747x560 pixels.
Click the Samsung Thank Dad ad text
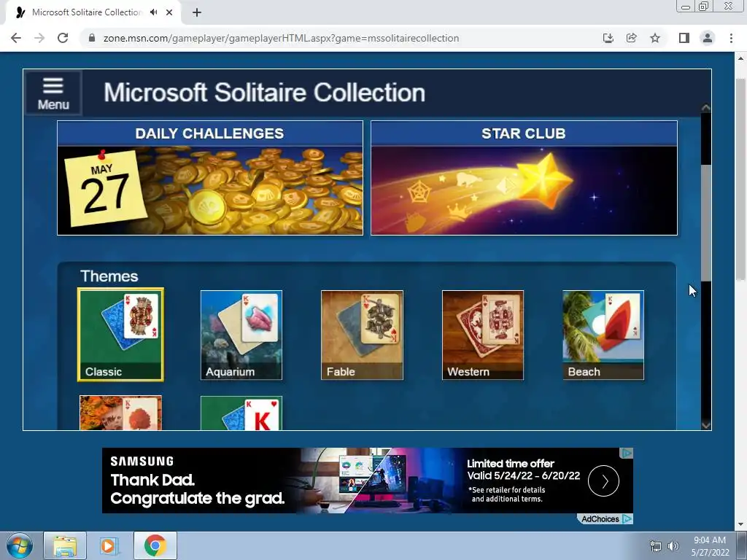[x=197, y=489]
